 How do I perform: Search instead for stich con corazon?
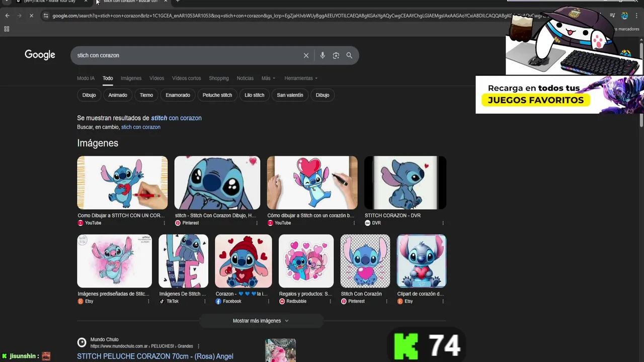pos(141,127)
